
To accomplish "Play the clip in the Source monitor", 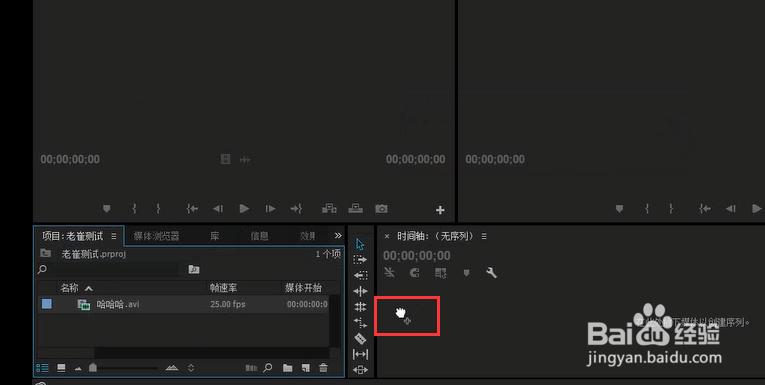I will coord(244,209).
